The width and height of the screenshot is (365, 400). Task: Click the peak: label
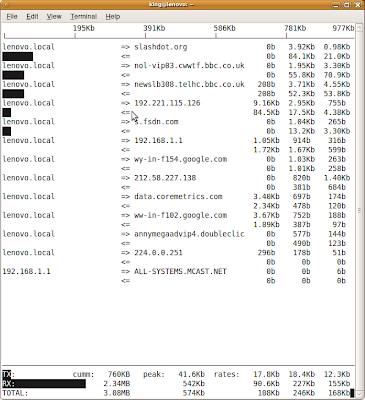[x=154, y=374]
